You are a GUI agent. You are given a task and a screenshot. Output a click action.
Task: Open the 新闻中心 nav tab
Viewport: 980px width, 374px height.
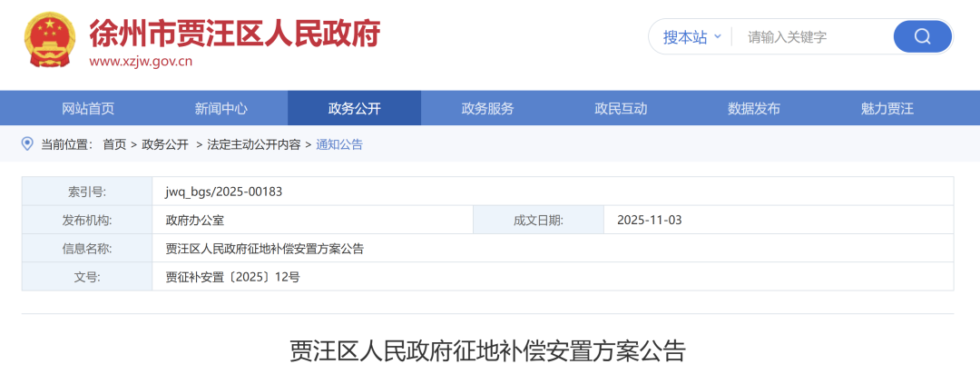tap(221, 108)
